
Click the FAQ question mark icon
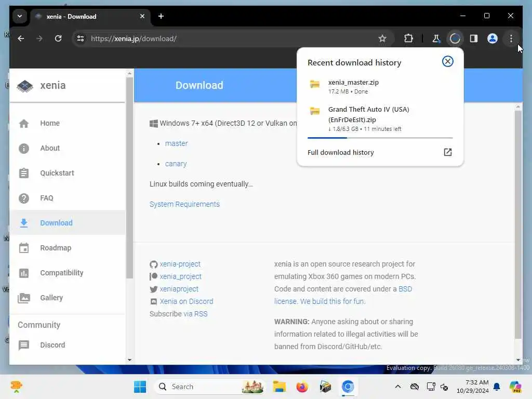pos(24,198)
